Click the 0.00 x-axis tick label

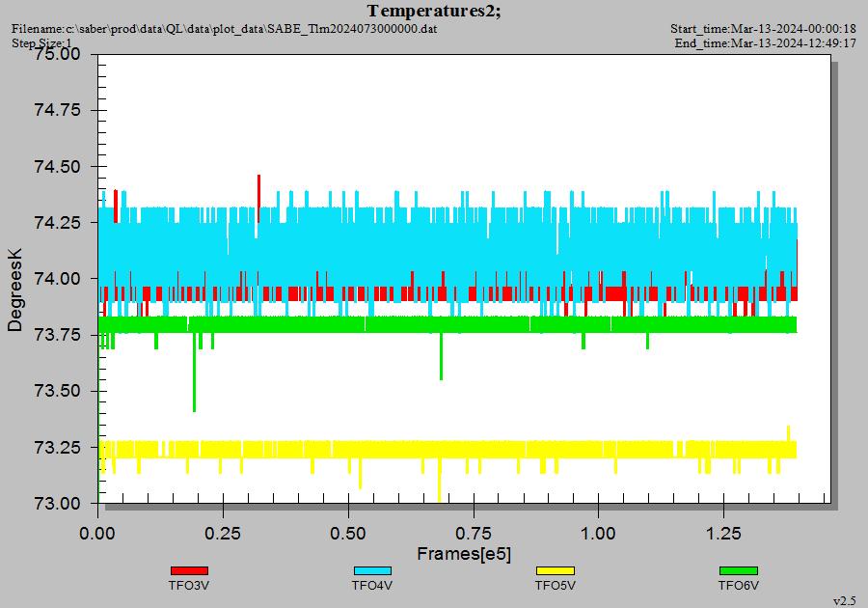click(97, 534)
